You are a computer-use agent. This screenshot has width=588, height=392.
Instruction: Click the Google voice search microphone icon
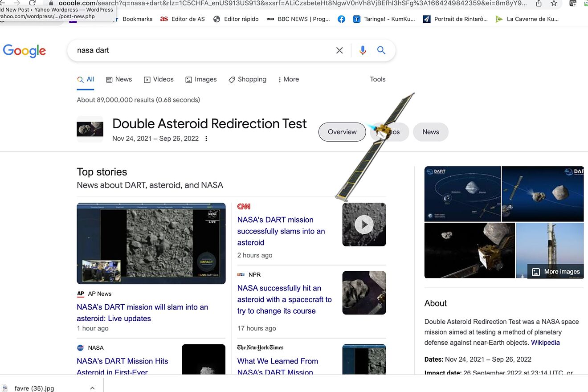363,50
